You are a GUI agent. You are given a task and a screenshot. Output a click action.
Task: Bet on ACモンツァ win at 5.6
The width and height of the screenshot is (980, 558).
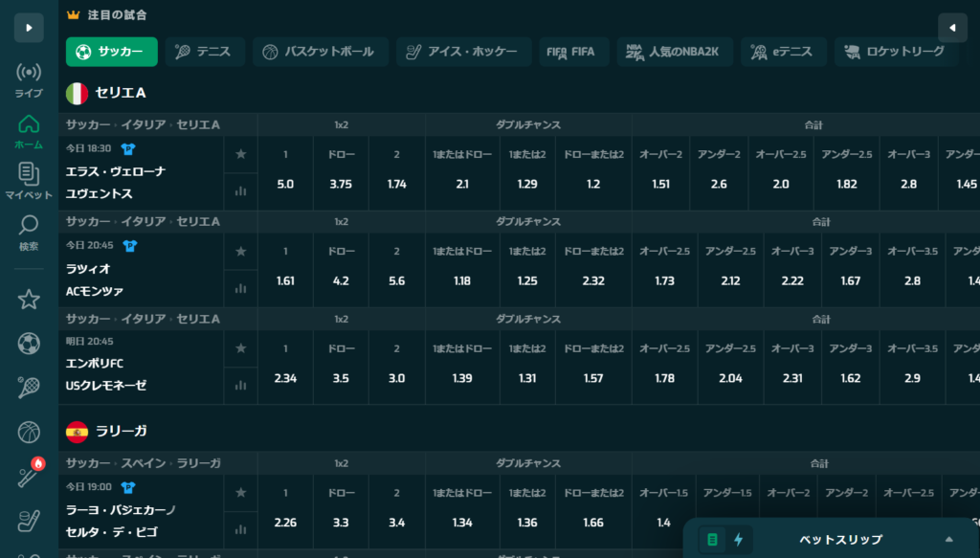click(x=397, y=270)
